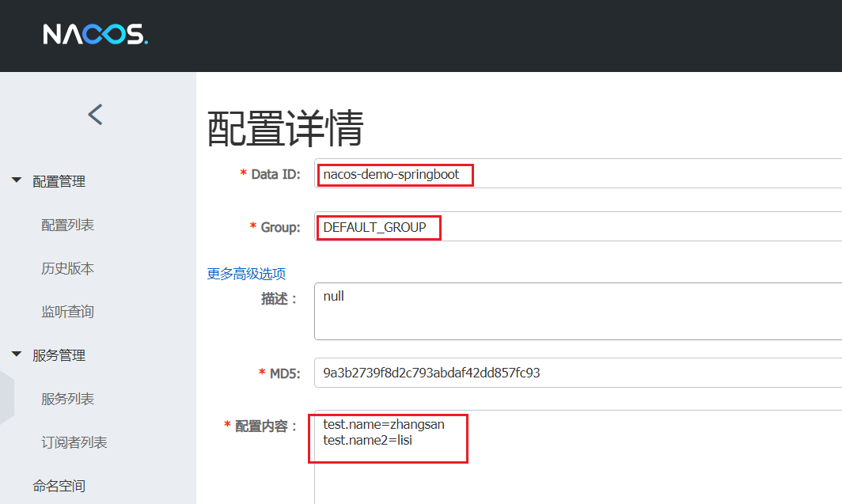Collapse the sidebar using the left chevron

[x=95, y=114]
